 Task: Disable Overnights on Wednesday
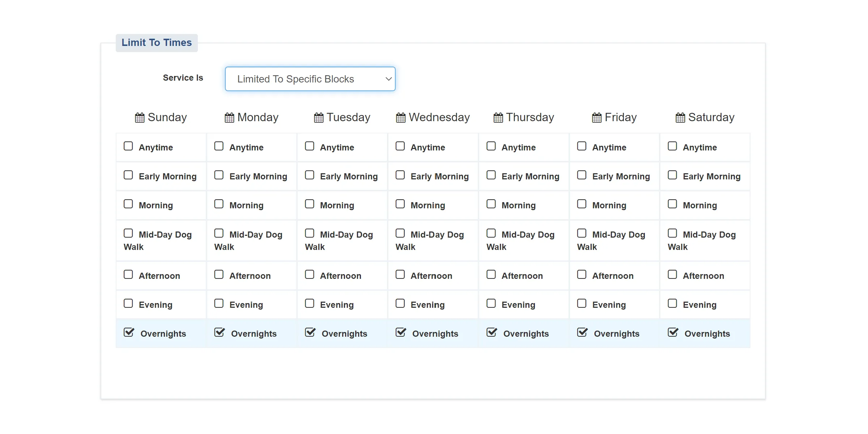[x=401, y=332]
